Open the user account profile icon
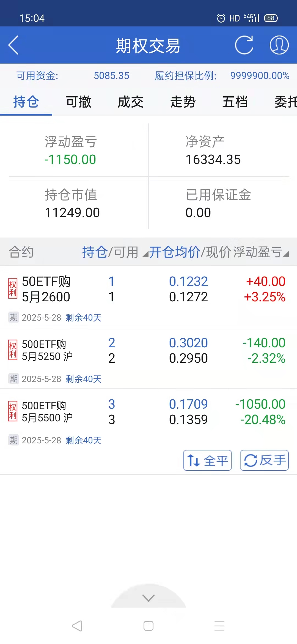Viewport: 297px width, 644px height. [279, 45]
